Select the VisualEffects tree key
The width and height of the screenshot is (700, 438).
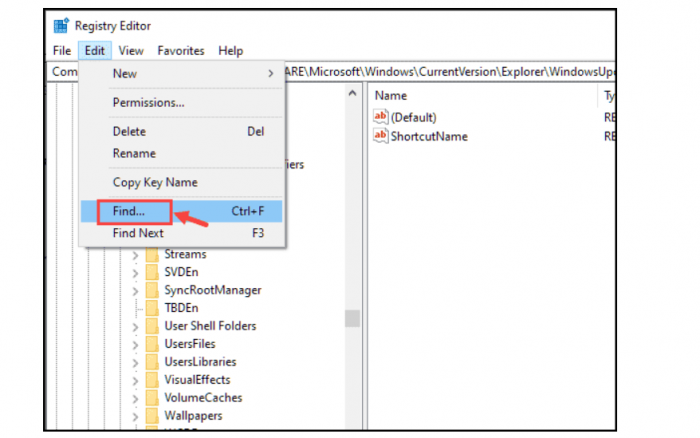coord(197,380)
